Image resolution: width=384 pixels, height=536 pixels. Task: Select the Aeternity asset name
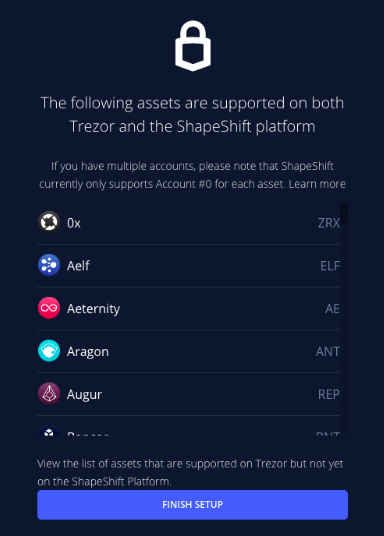pos(93,309)
